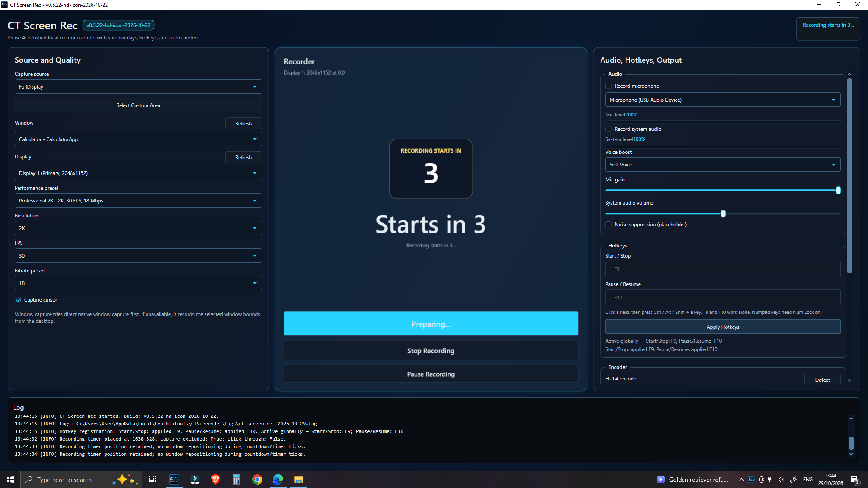Click the Log panel scrollbar thumb

click(851, 443)
